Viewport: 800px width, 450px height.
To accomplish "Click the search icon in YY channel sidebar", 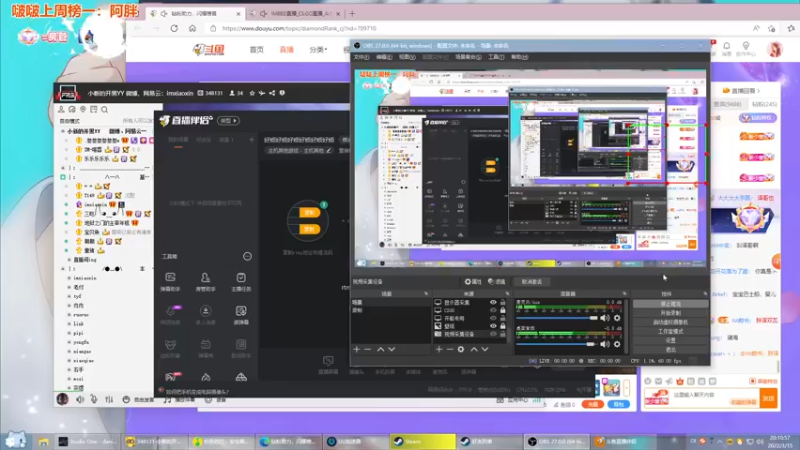I will (x=105, y=110).
